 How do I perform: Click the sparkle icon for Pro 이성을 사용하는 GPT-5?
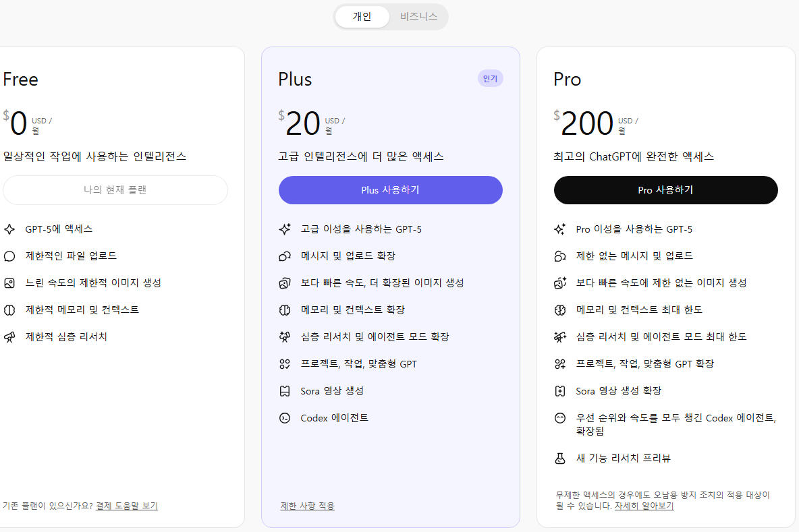(x=560, y=229)
